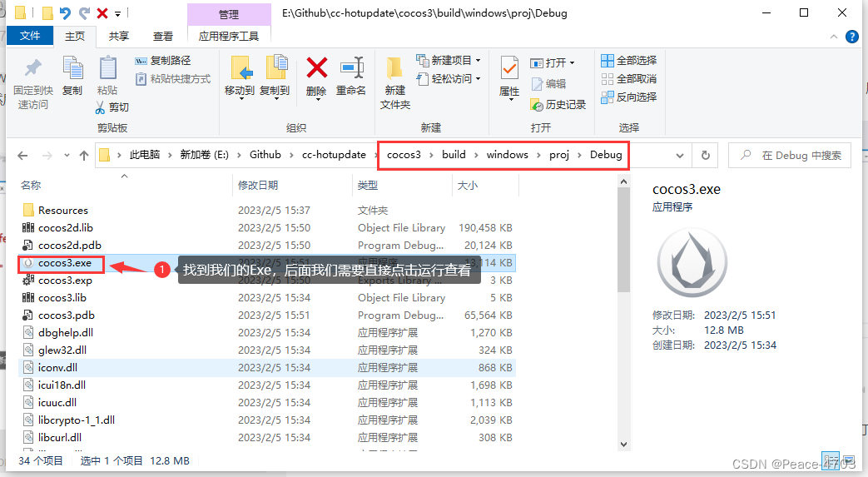Click the Back navigation arrow
This screenshot has width=868, height=477.
tap(22, 156)
